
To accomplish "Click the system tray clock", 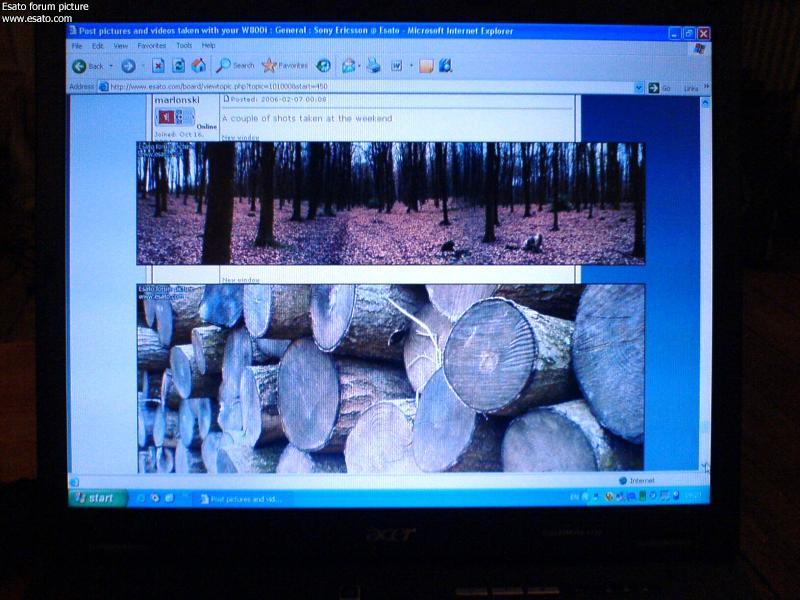I will [x=693, y=495].
